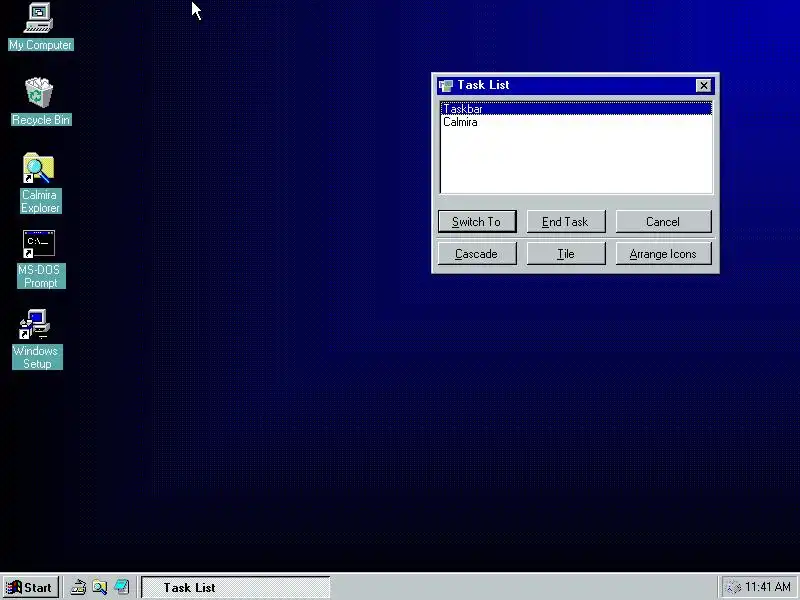Open the Windows Setup shortcut
The width and height of the screenshot is (800, 600).
click(37, 339)
